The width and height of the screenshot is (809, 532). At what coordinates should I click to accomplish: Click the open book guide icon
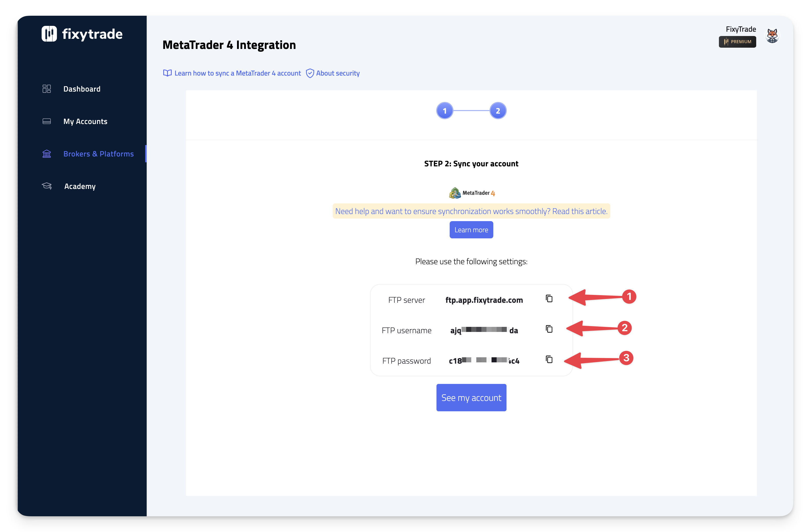coord(167,73)
